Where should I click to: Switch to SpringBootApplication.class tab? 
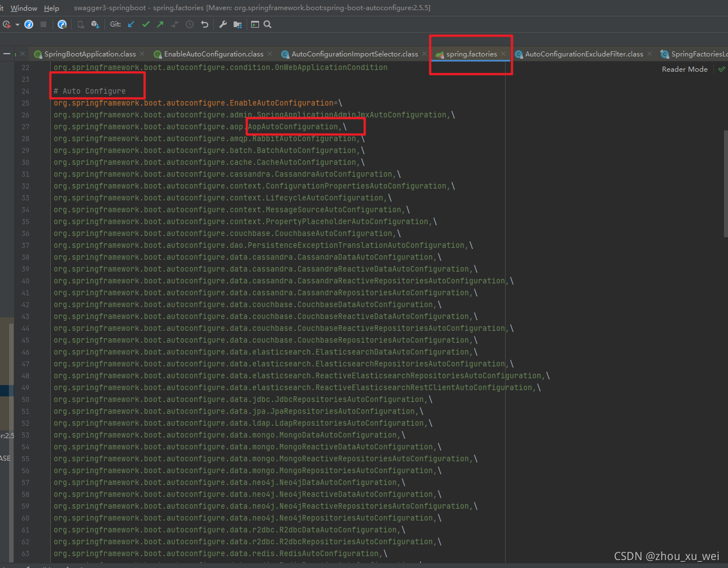(x=90, y=54)
